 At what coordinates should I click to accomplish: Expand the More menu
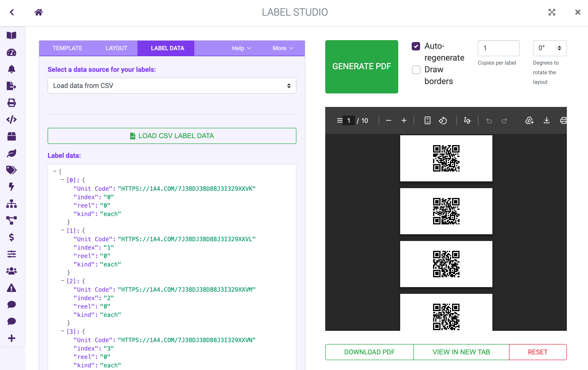coord(283,48)
